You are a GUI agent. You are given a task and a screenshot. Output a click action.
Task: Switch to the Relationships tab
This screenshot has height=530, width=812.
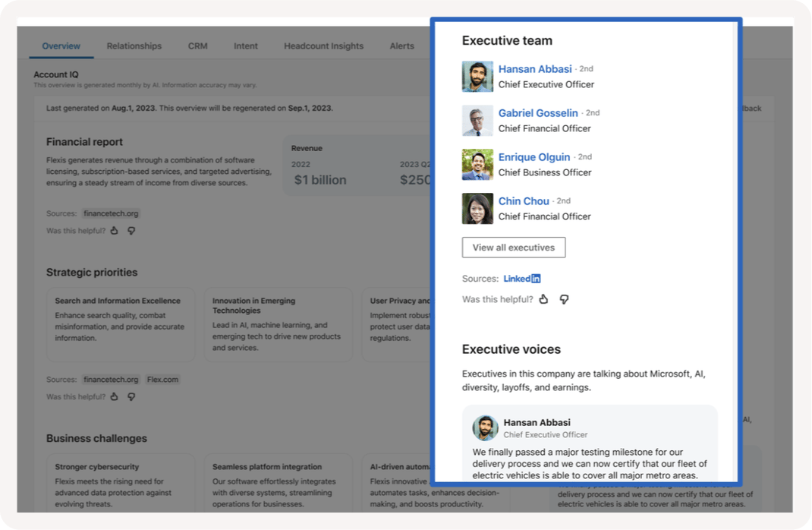click(134, 46)
